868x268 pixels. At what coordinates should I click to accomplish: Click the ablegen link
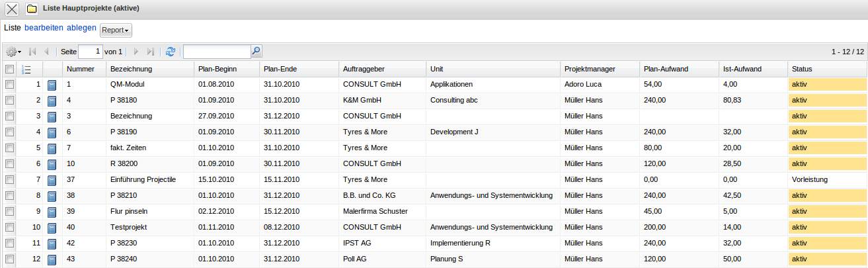[x=81, y=28]
